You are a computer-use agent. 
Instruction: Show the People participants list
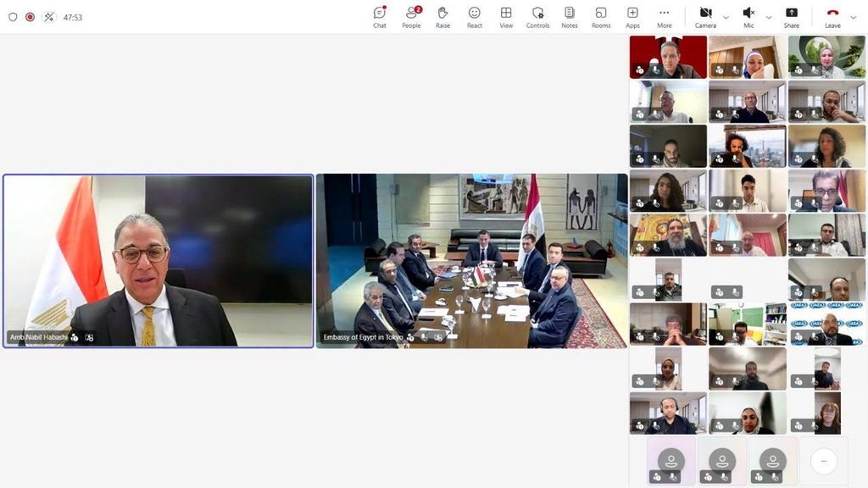(x=411, y=17)
